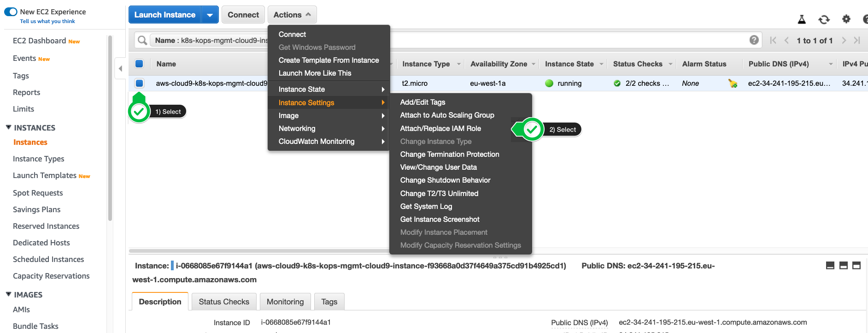The image size is (868, 333).
Task: Go to previous page of results
Action: pyautogui.click(x=786, y=41)
